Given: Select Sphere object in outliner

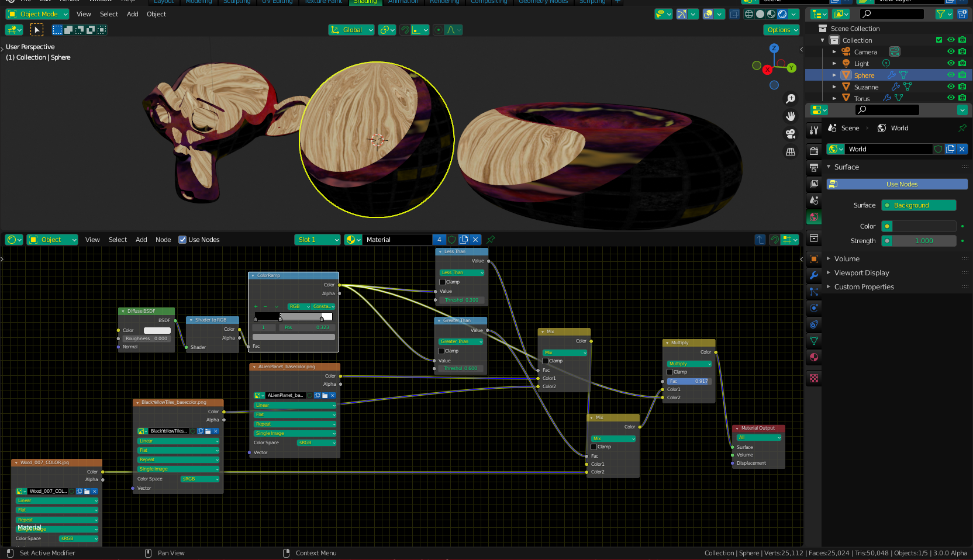Looking at the screenshot, I should click(x=864, y=75).
